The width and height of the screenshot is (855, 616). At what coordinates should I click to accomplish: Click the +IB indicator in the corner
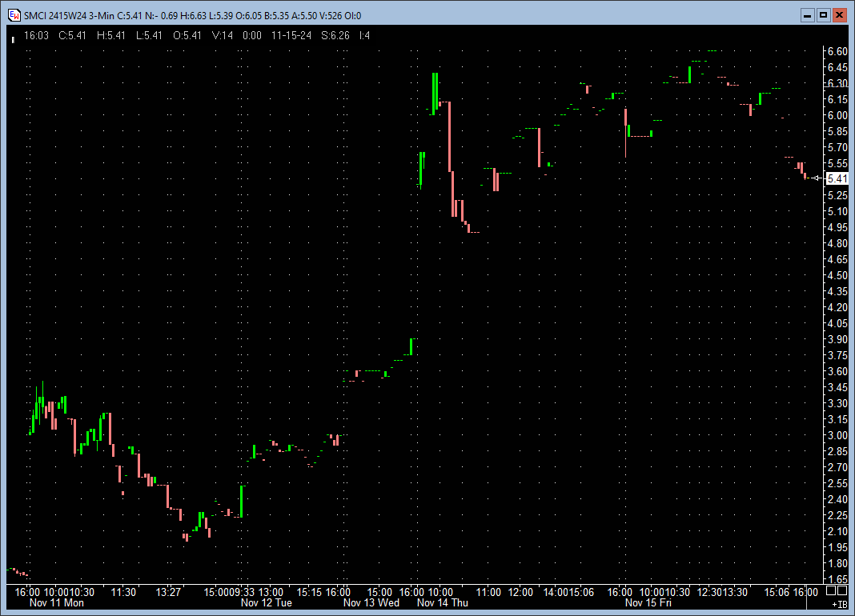[840, 604]
